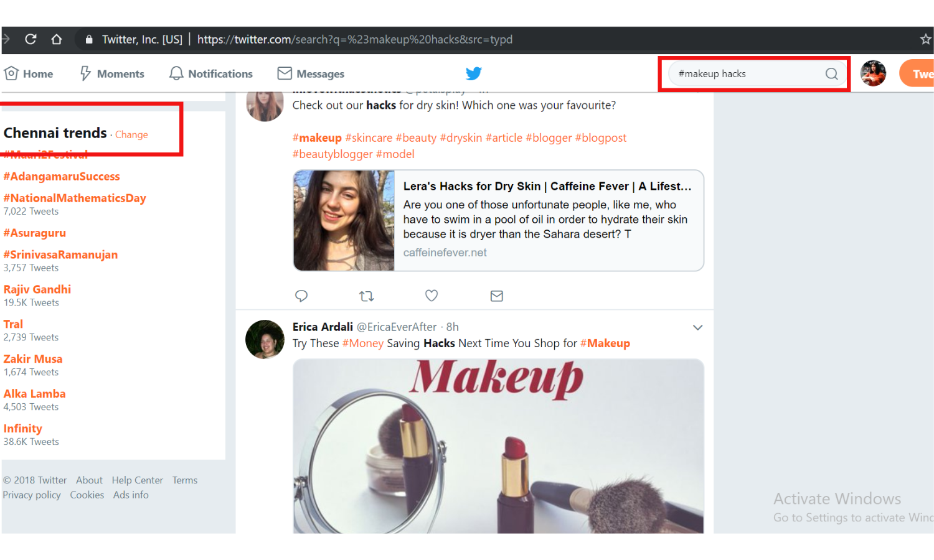Reply to the dry skin hacks tweet
The height and width of the screenshot is (560, 934).
301,296
